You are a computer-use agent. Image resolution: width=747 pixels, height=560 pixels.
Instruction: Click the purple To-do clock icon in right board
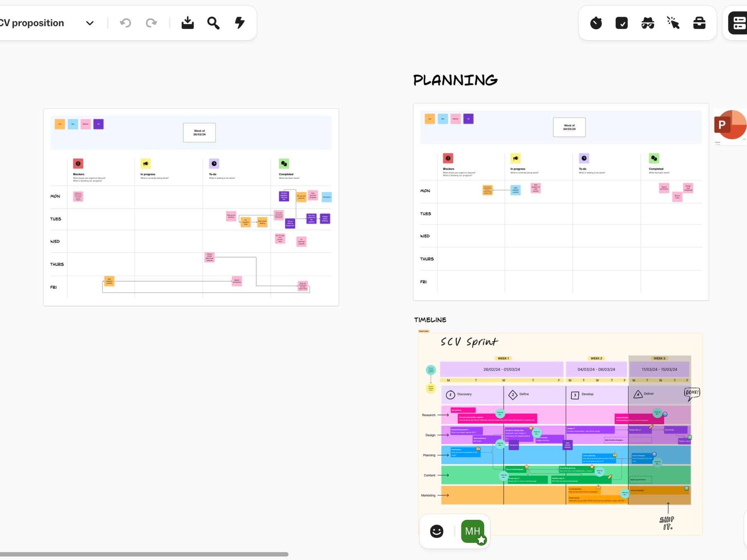coord(584,158)
